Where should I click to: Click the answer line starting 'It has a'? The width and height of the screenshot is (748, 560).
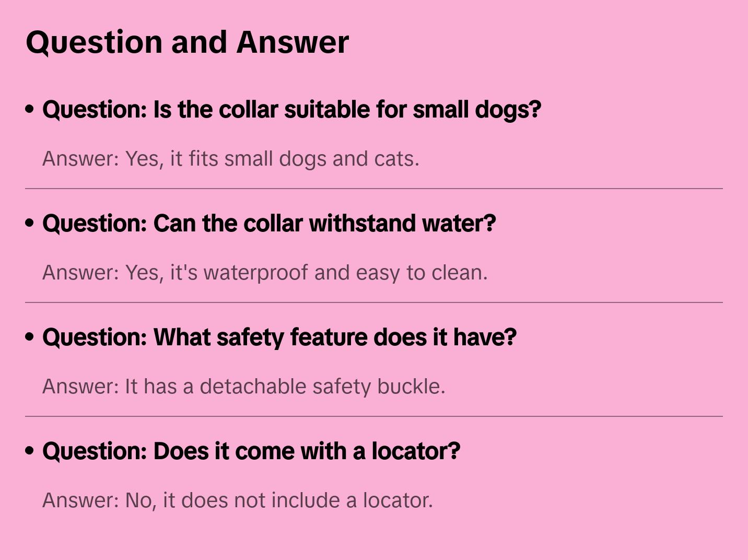tap(243, 387)
